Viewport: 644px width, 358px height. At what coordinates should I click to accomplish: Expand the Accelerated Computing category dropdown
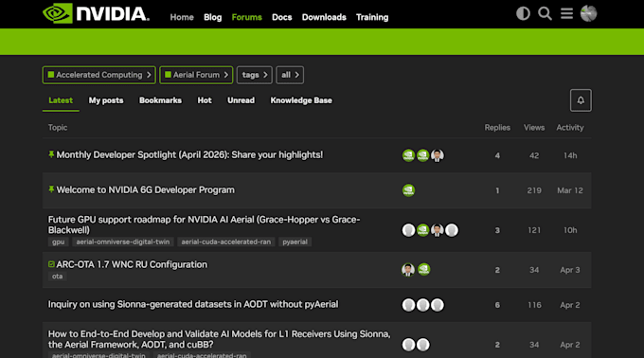[x=99, y=75]
